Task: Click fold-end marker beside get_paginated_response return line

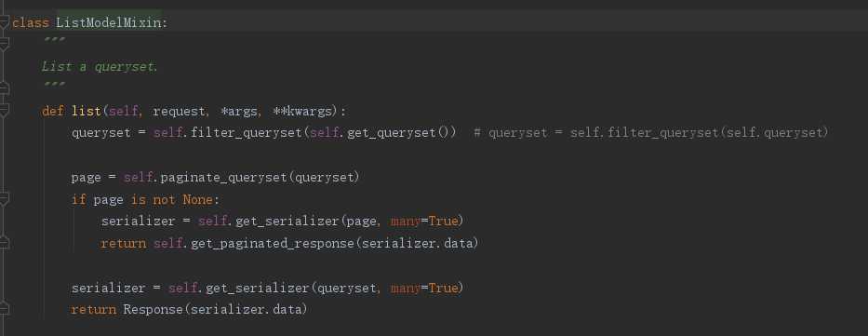Action: 5,242
